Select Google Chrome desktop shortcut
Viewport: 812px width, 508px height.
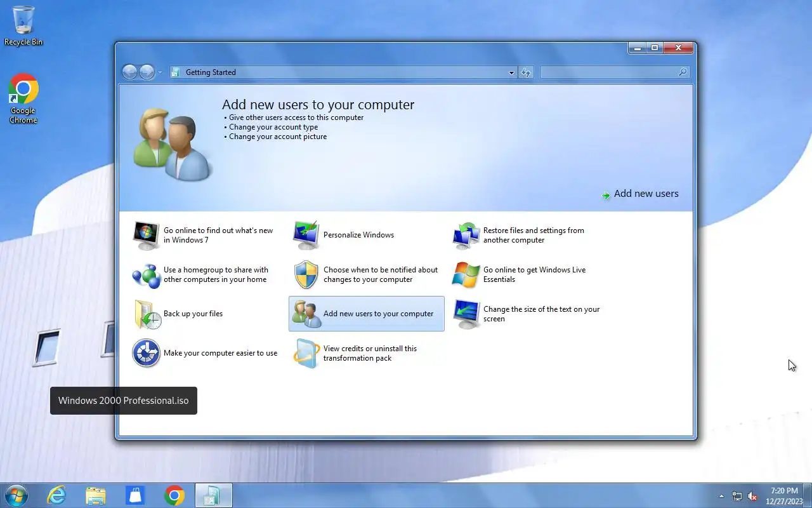click(23, 99)
